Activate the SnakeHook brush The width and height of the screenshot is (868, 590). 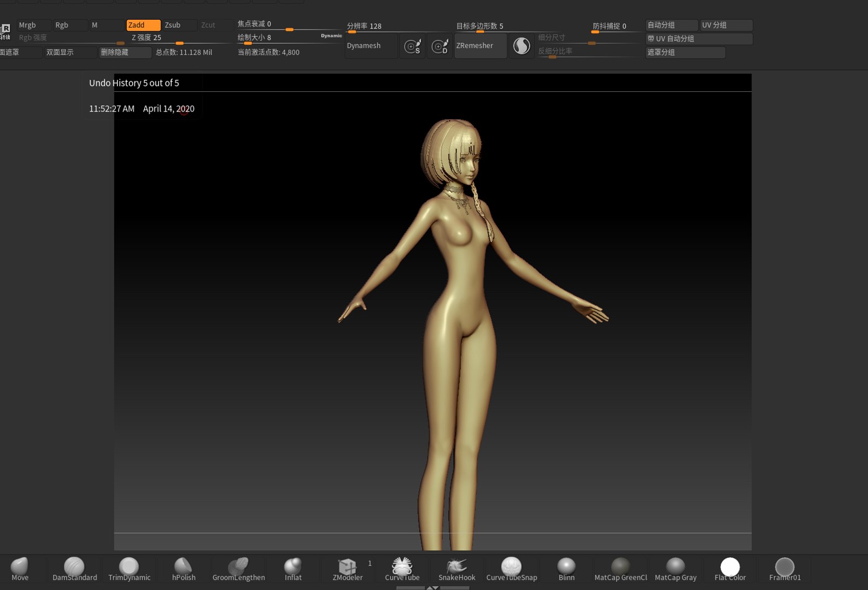tap(456, 568)
